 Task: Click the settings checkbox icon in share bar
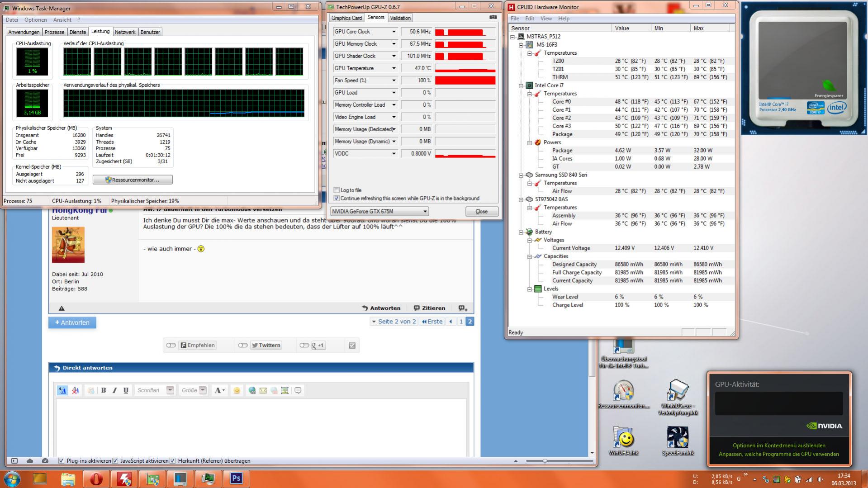[x=352, y=346]
